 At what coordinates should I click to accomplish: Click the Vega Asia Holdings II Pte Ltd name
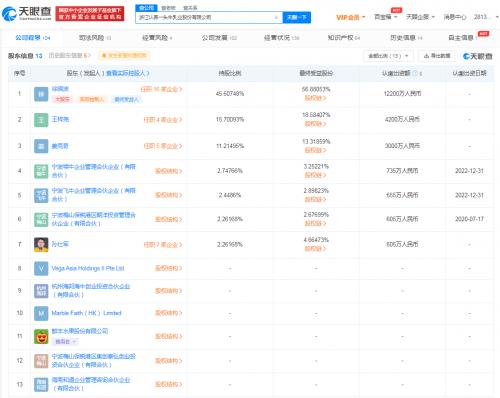pos(88,268)
